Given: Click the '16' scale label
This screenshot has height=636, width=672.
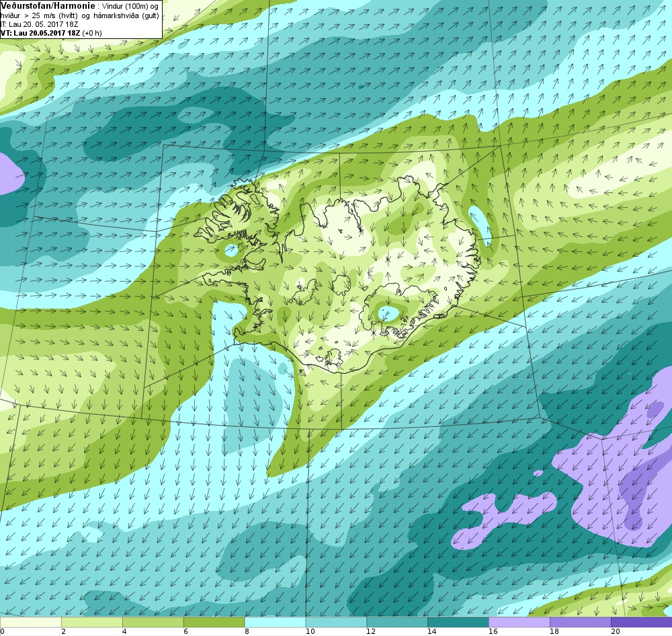Looking at the screenshot, I should click(493, 631).
